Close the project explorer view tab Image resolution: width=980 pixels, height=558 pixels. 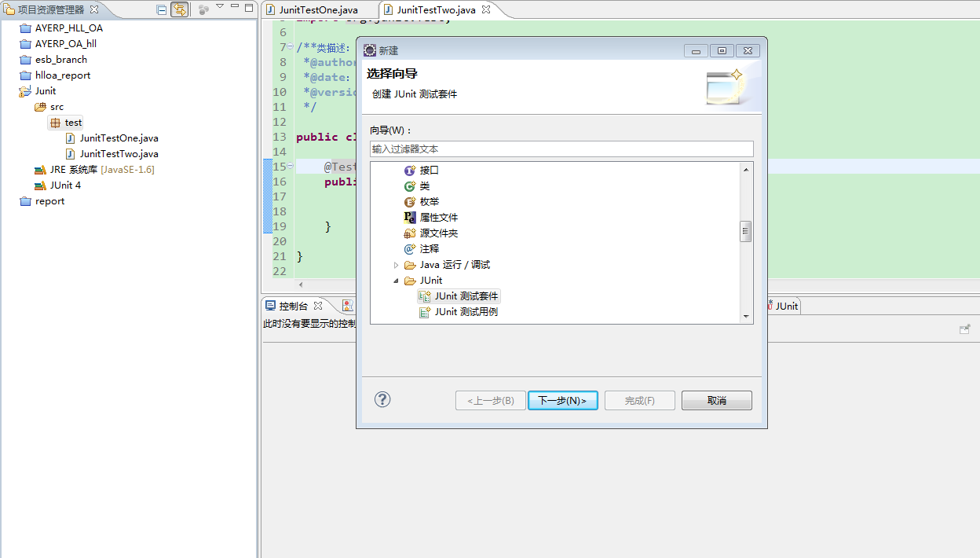point(94,9)
